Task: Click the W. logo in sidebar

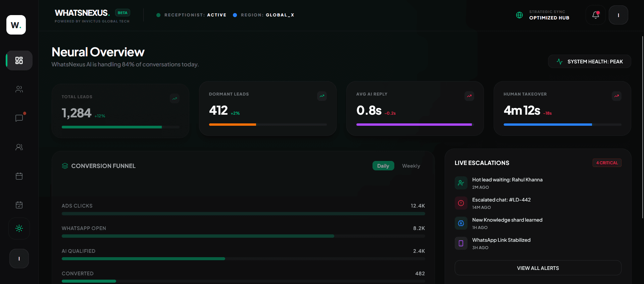Action: click(16, 25)
